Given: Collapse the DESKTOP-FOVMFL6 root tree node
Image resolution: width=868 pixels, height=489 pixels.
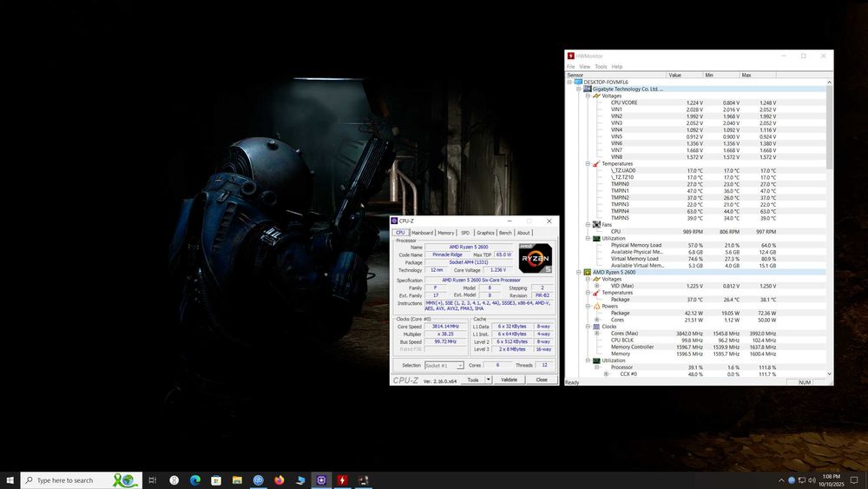Looking at the screenshot, I should pos(569,82).
